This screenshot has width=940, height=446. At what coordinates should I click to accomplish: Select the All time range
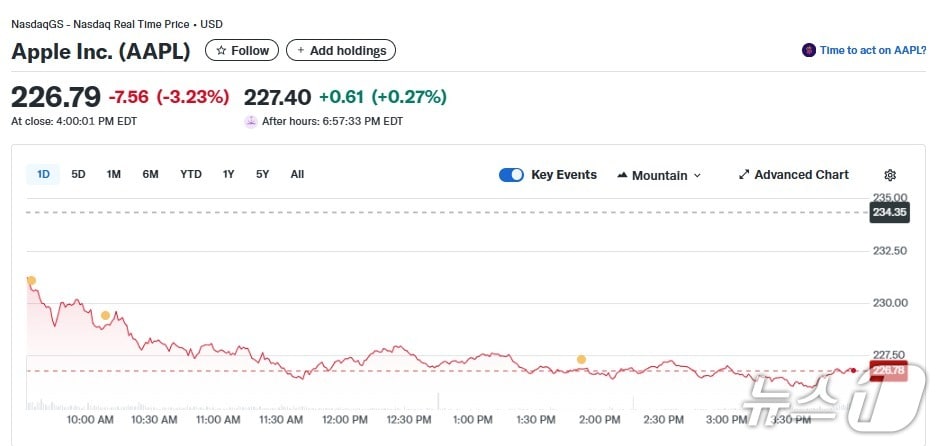click(x=297, y=174)
